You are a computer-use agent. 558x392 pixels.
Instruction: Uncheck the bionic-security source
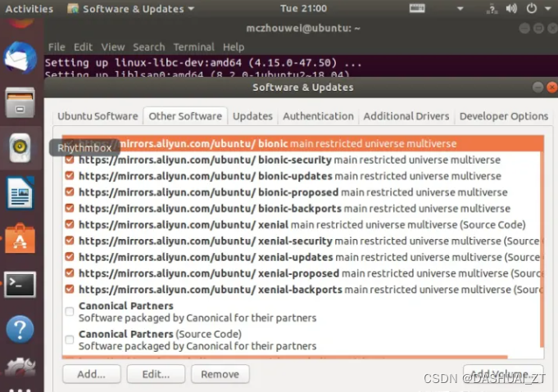[70, 160]
